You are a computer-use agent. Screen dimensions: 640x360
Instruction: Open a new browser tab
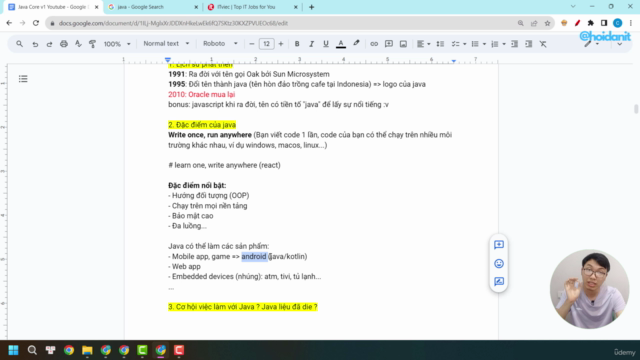[x=311, y=7]
